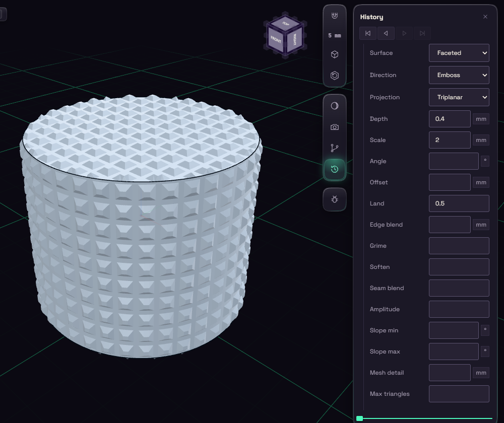Step forward one history entry

[x=404, y=33]
